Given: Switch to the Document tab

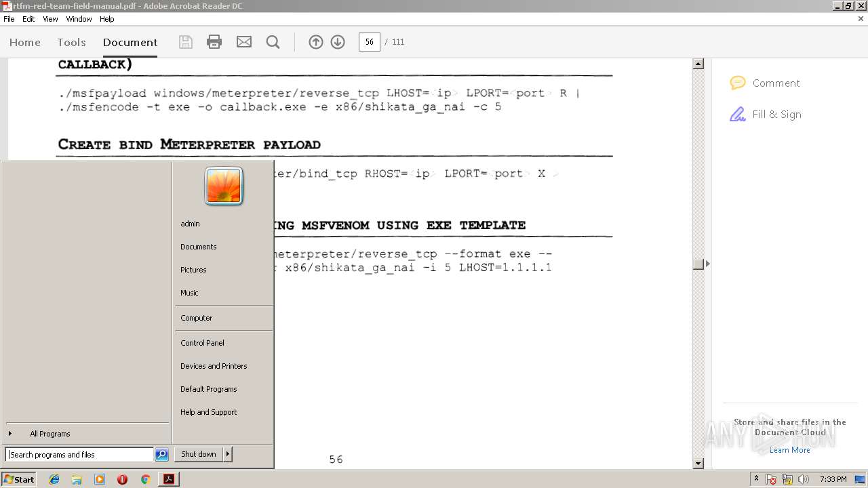Looking at the screenshot, I should tap(130, 42).
